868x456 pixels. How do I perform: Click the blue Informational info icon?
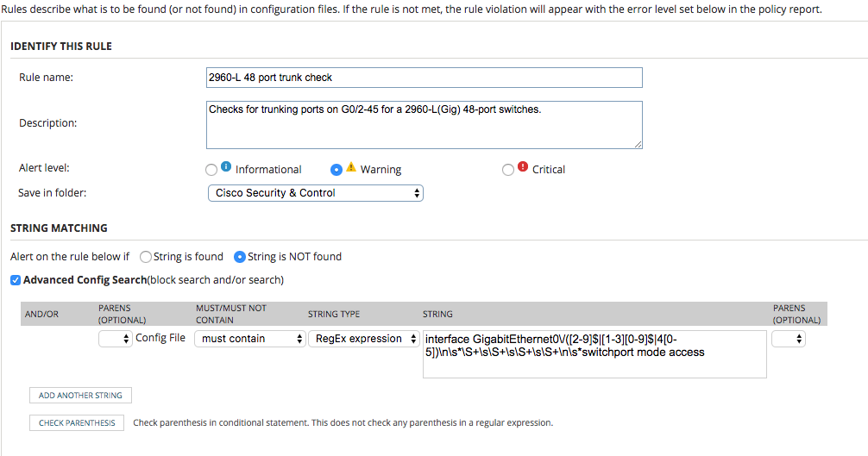tap(226, 168)
